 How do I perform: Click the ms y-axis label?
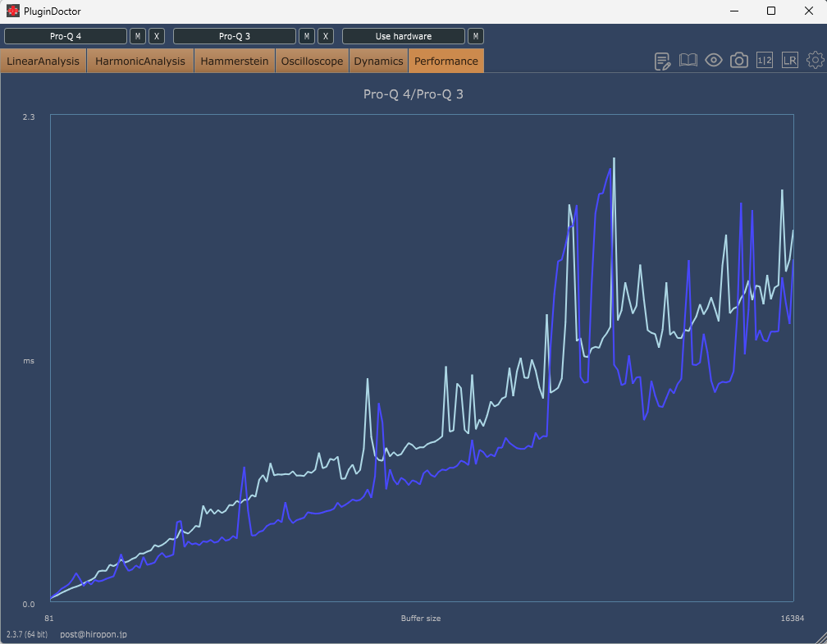[x=29, y=361]
